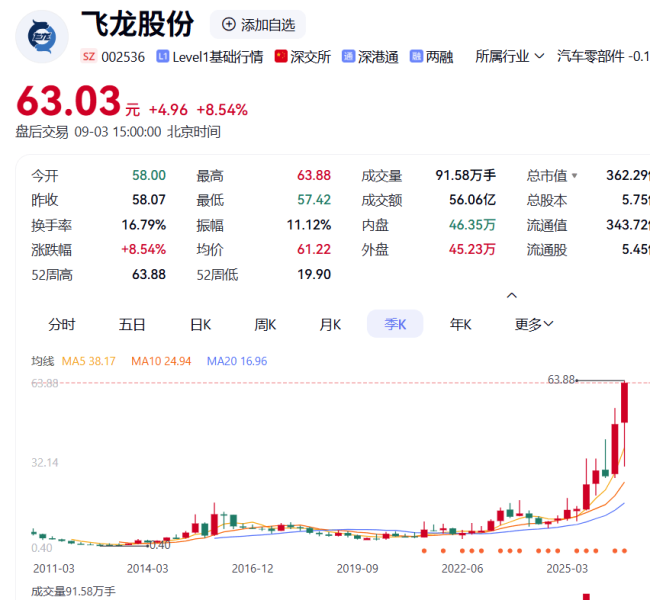Screen dimensions: 650x600
Task: Click the 63.88 high price chart marker
Action: click(561, 379)
